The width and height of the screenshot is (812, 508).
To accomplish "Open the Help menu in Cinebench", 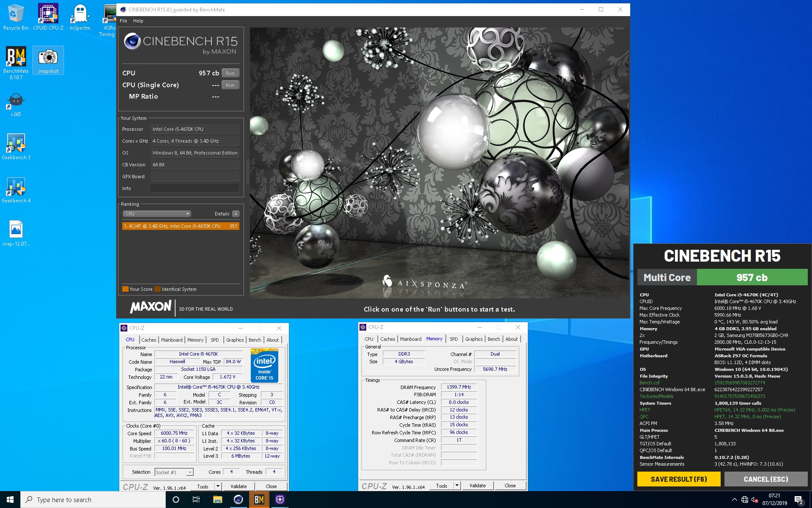I will coord(138,21).
